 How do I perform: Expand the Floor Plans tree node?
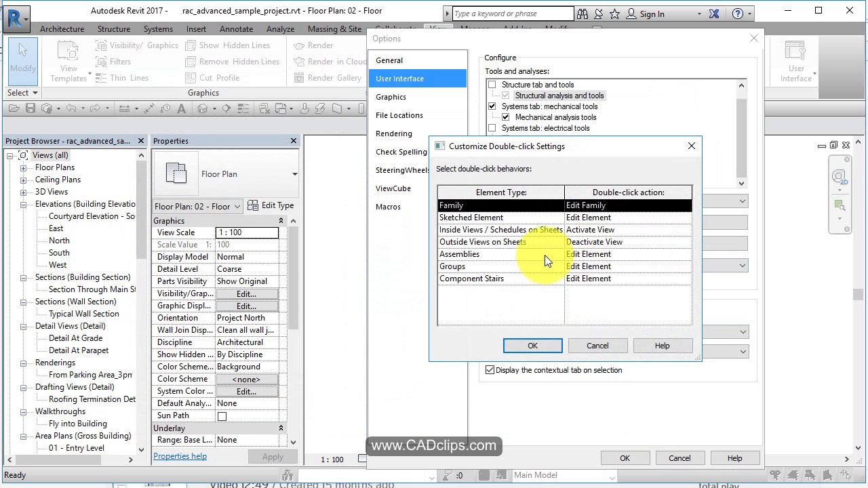click(23, 168)
